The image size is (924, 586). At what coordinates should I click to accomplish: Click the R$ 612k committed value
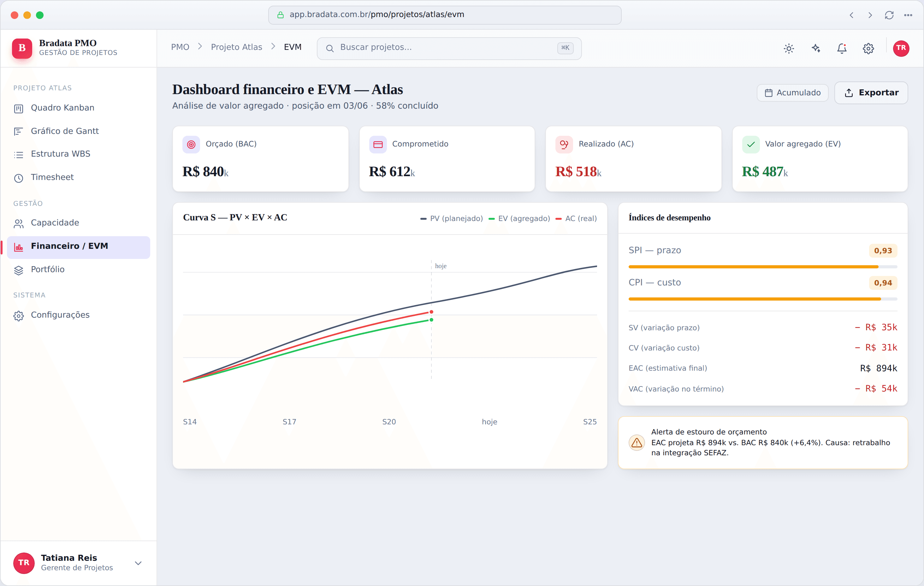392,172
